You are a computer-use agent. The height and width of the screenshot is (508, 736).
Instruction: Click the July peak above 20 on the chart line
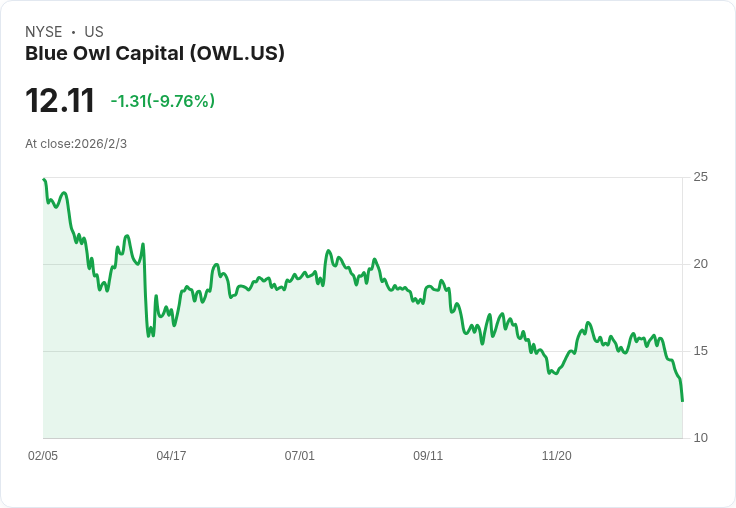tap(329, 251)
